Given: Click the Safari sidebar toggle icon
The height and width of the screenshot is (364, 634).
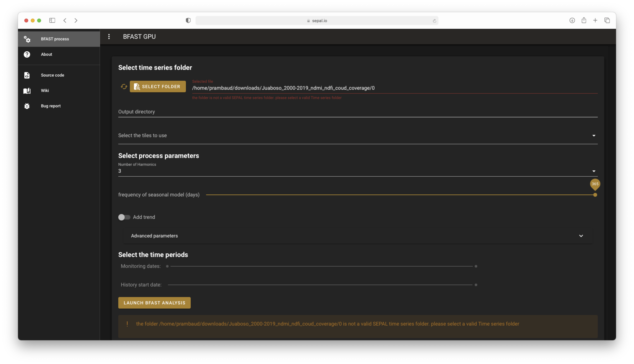Looking at the screenshot, I should 52,21.
